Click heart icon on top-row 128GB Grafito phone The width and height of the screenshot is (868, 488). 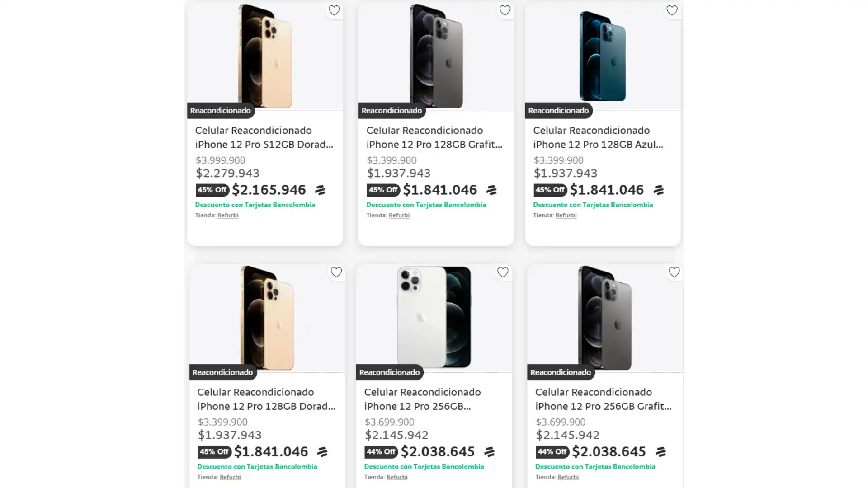(x=505, y=10)
